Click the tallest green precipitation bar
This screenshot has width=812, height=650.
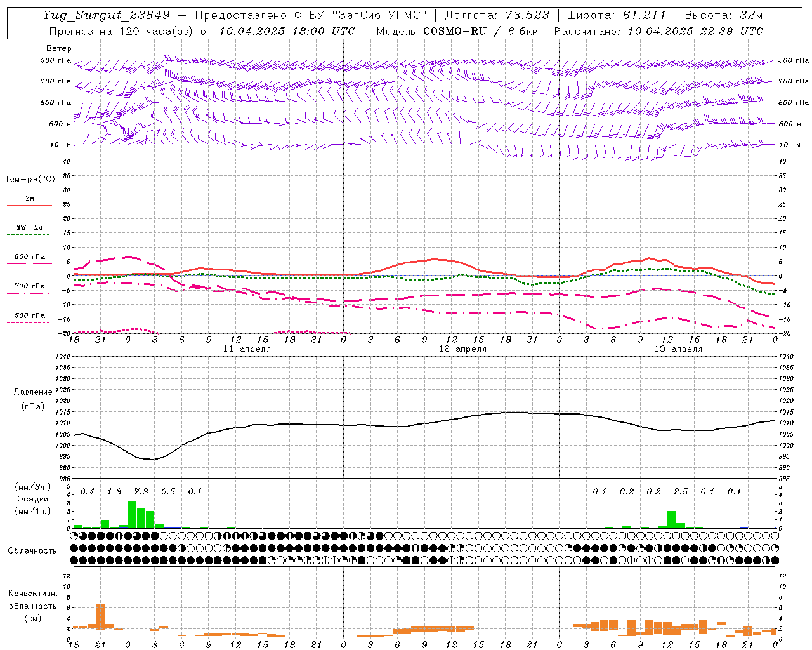pos(132,515)
